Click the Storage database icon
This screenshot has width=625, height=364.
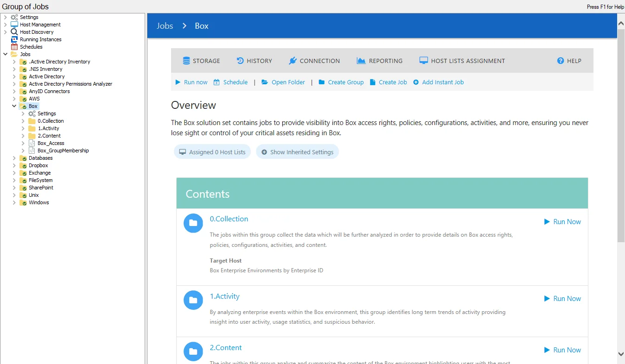coord(186,61)
